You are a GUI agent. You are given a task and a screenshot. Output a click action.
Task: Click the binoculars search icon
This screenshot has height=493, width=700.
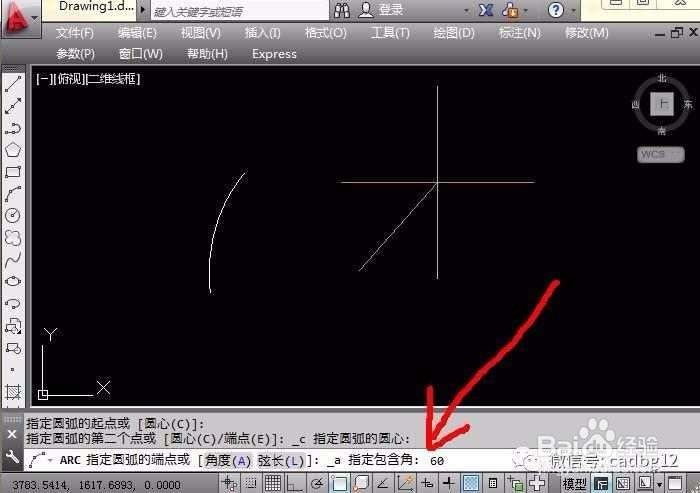tap(342, 10)
